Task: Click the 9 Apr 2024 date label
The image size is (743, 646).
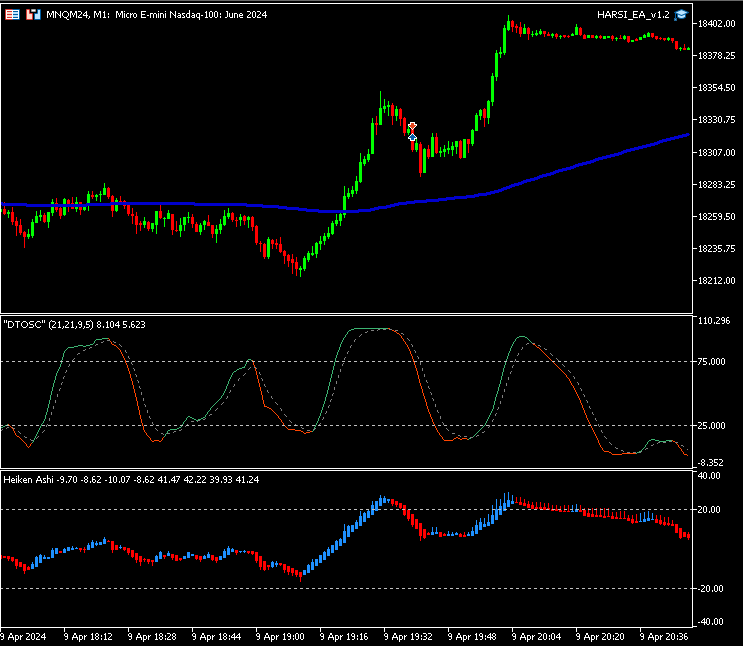Action: (x=23, y=637)
